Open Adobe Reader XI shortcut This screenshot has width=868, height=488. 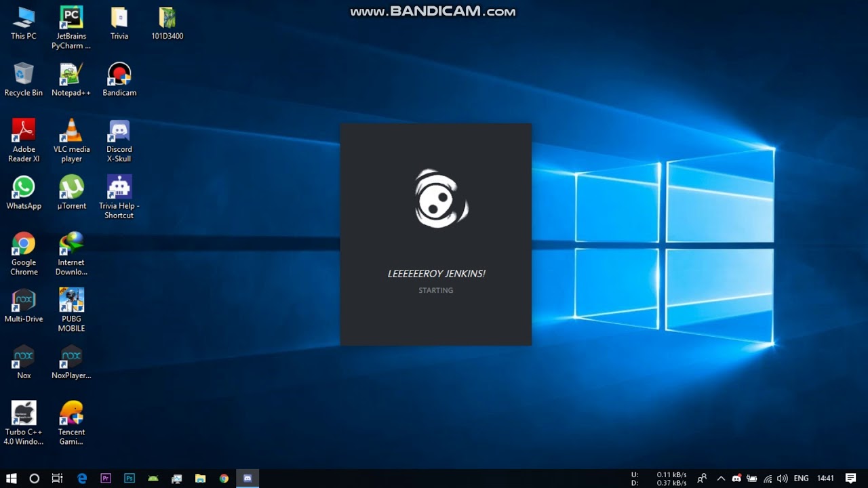pos(24,140)
